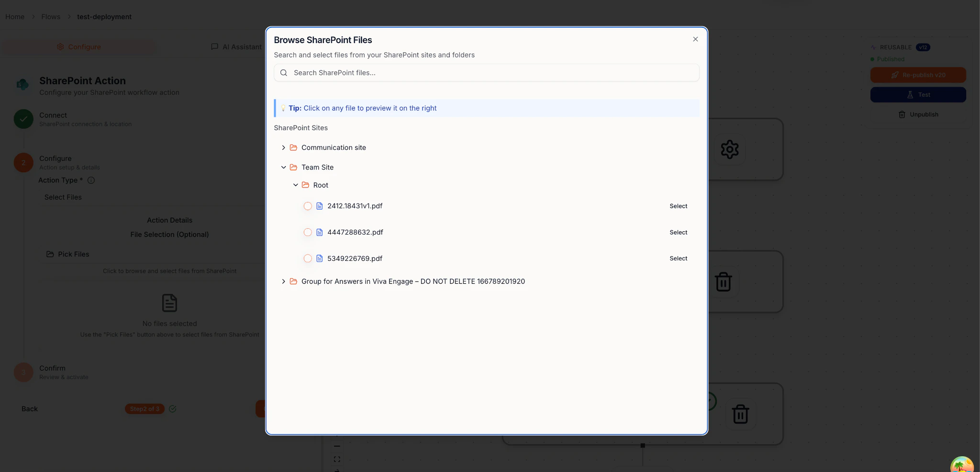Click Select button for 4447288632.pdf
980x472 pixels.
tap(678, 232)
